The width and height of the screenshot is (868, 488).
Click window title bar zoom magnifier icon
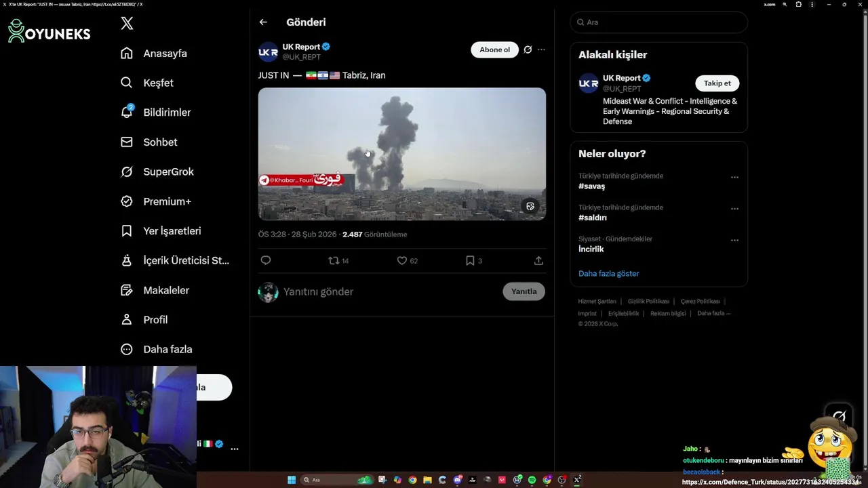click(785, 4)
